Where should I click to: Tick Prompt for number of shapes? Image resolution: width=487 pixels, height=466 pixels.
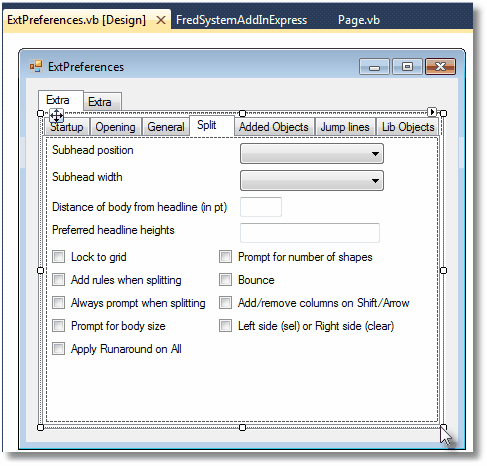point(225,257)
